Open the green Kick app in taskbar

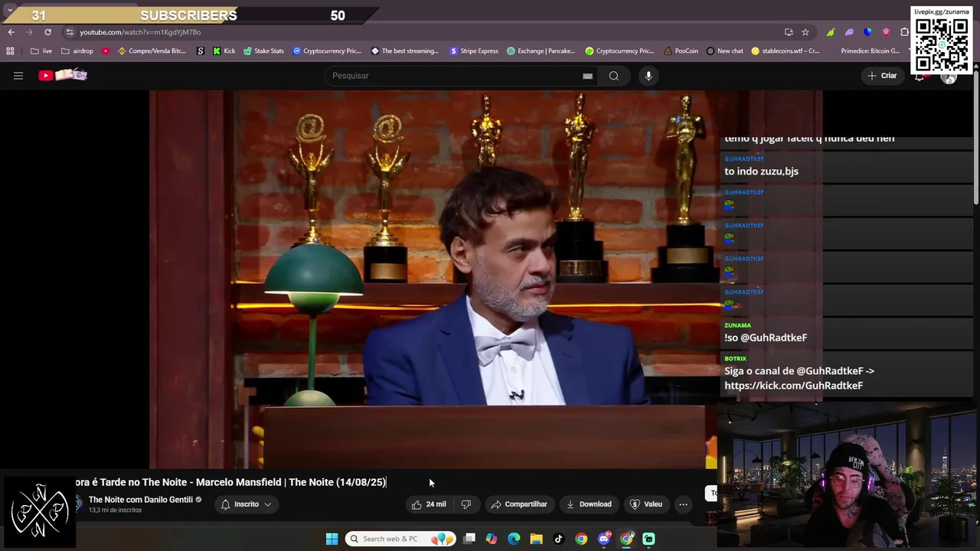pos(648,539)
